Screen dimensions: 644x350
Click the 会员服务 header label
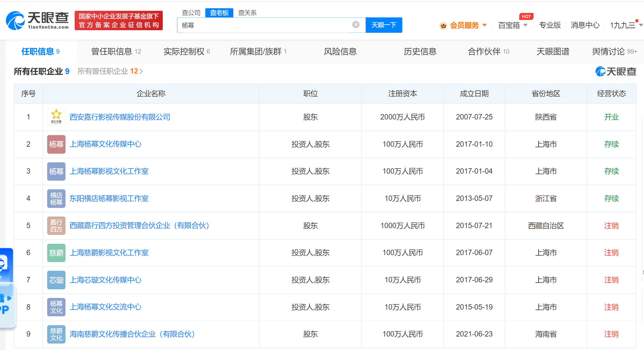pyautogui.click(x=464, y=25)
